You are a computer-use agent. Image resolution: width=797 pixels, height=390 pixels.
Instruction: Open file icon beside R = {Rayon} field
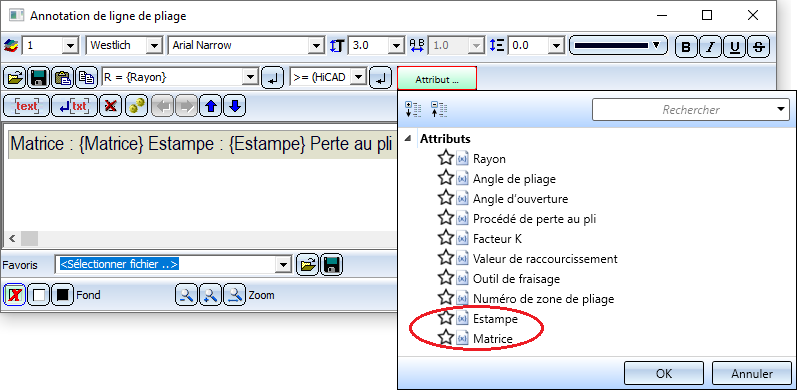pos(15,78)
